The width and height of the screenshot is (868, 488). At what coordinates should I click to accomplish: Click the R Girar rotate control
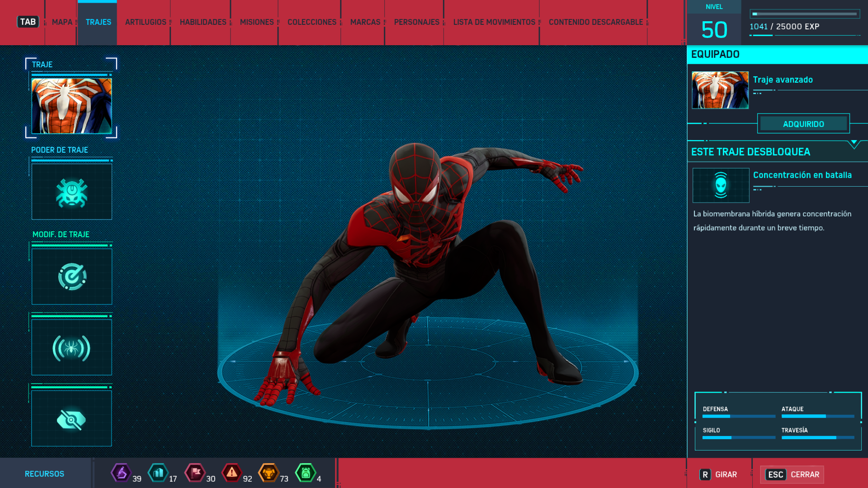(718, 474)
